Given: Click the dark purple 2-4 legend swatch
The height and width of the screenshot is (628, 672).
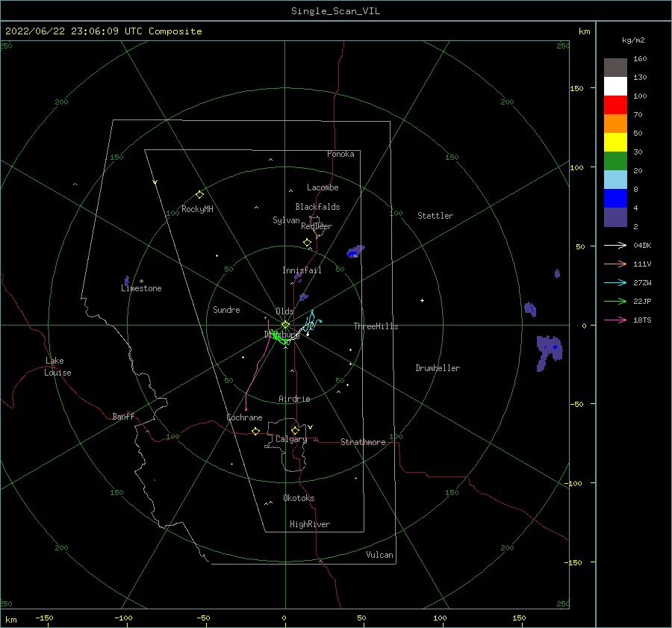Looking at the screenshot, I should coord(615,217).
